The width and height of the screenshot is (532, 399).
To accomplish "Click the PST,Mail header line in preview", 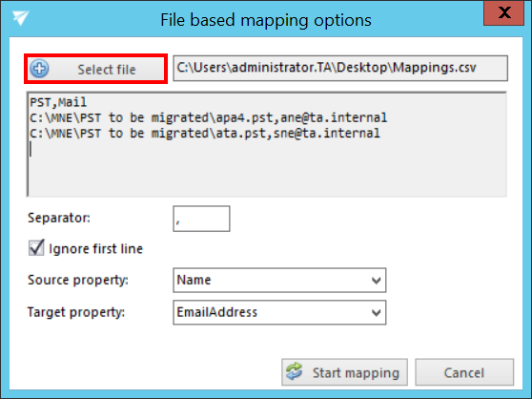I will pyautogui.click(x=58, y=102).
